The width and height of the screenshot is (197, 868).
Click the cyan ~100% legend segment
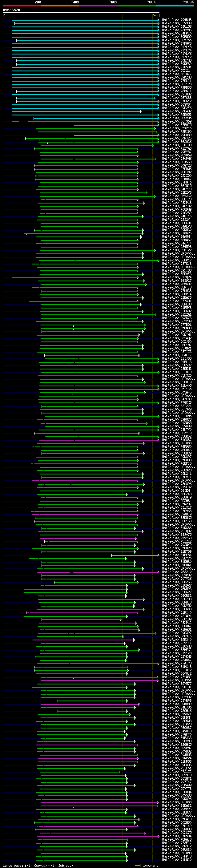click(x=175, y=6)
